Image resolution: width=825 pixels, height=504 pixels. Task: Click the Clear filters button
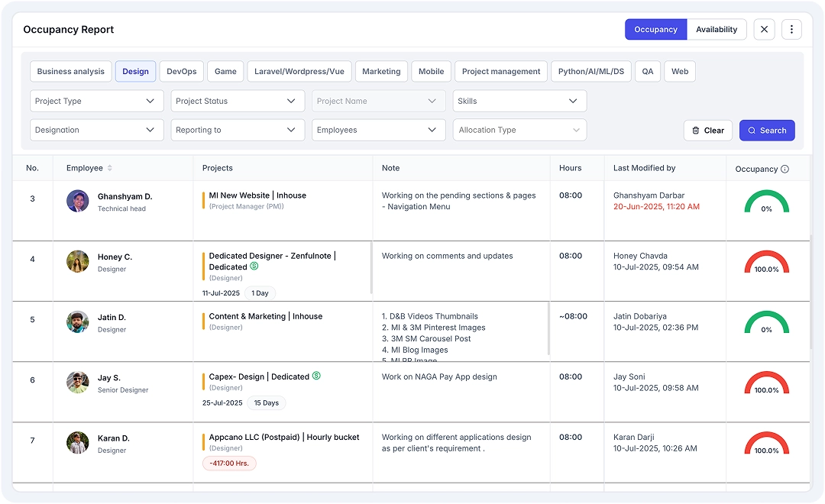(707, 131)
